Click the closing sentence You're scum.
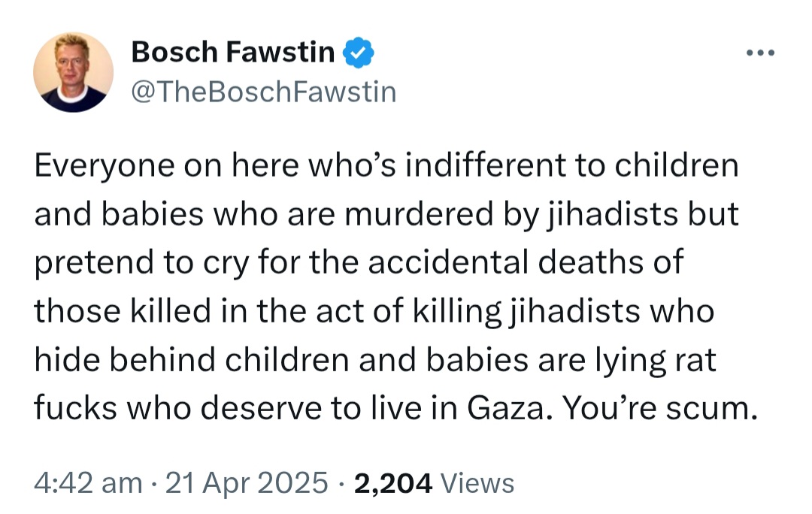Image resolution: width=812 pixels, height=514 pixels. [x=660, y=408]
